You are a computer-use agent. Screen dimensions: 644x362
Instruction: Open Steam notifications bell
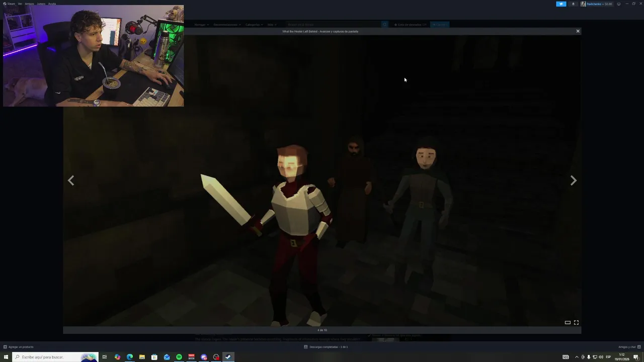point(573,4)
